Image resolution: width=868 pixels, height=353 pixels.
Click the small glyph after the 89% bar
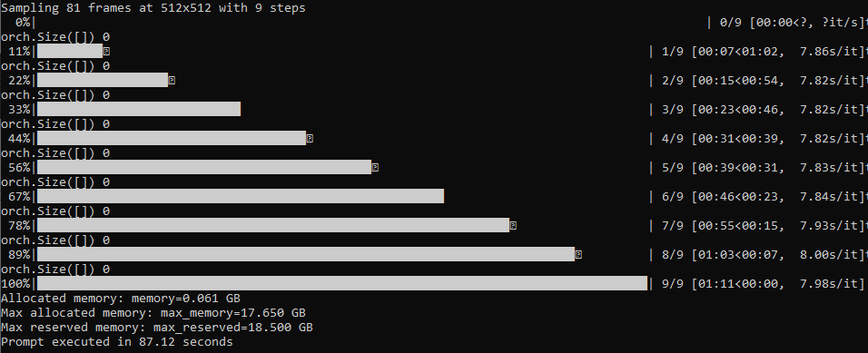click(x=578, y=254)
